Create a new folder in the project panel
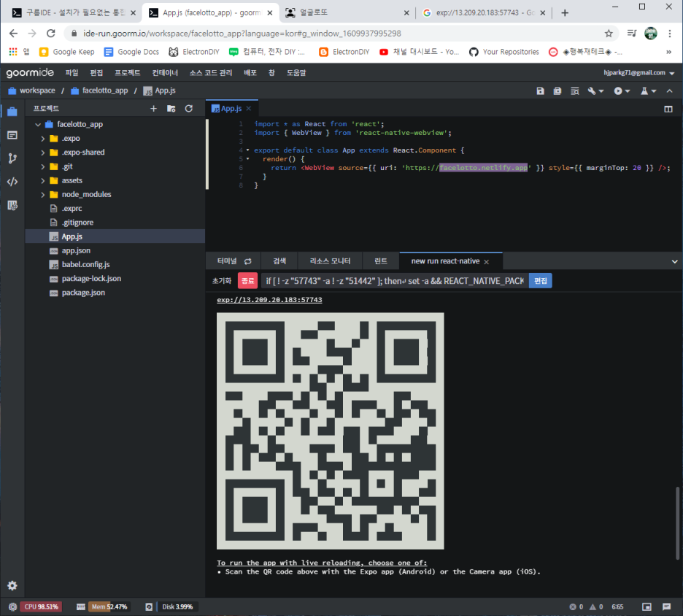The height and width of the screenshot is (616, 683). (171, 109)
